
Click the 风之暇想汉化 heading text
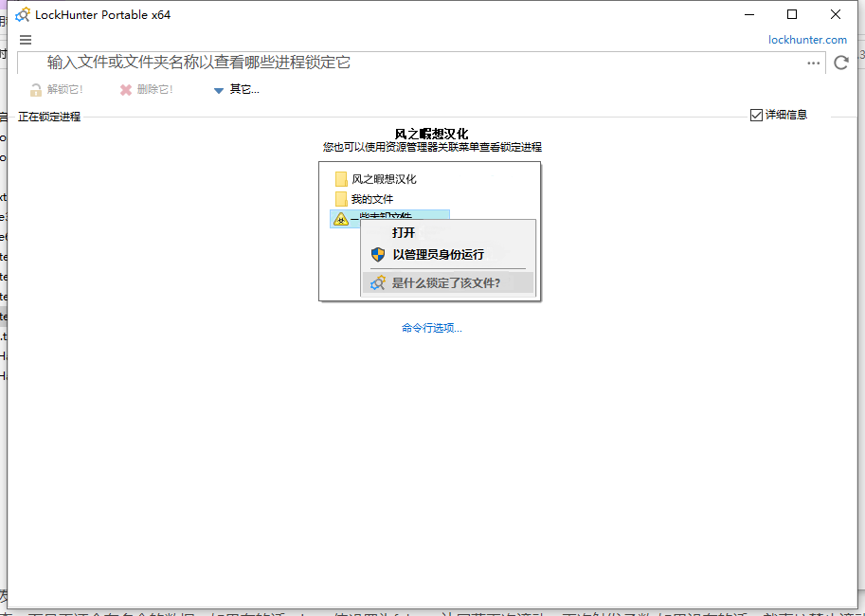431,134
